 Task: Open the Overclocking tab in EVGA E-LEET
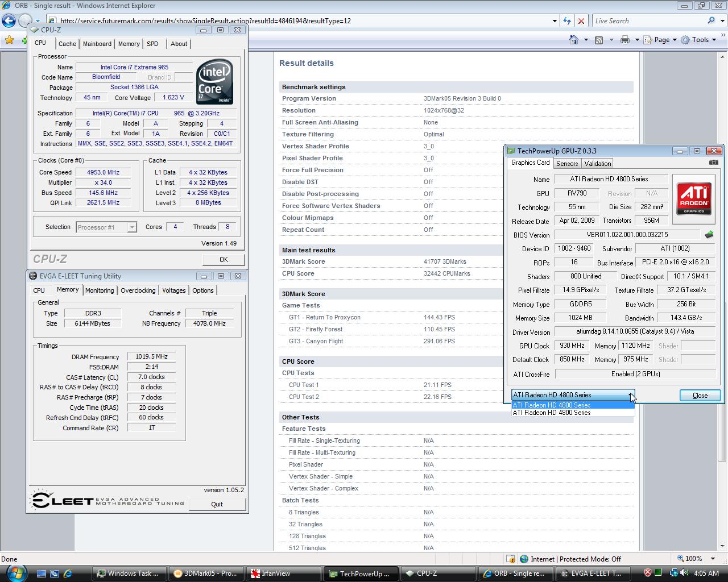click(138, 290)
